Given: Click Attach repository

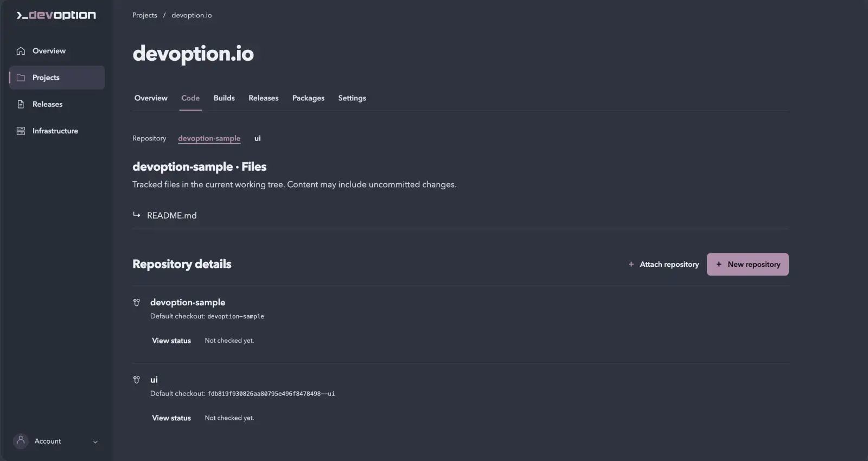Looking at the screenshot, I should click(x=663, y=264).
